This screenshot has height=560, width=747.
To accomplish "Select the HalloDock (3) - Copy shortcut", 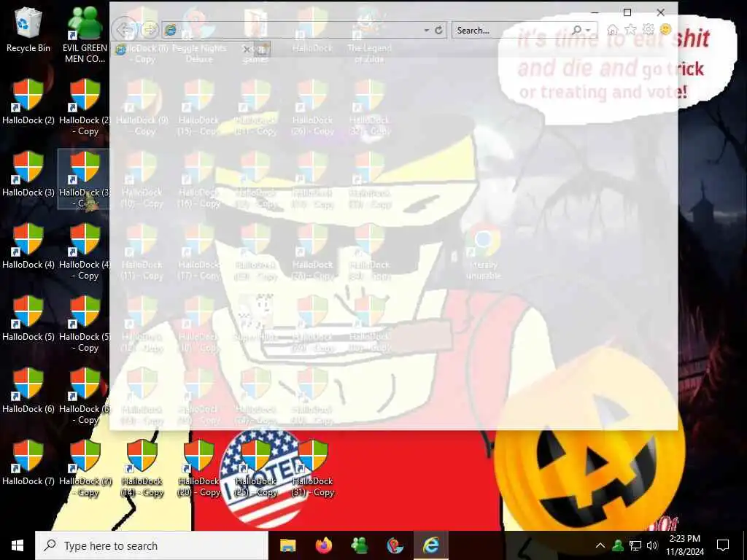I will tap(85, 179).
